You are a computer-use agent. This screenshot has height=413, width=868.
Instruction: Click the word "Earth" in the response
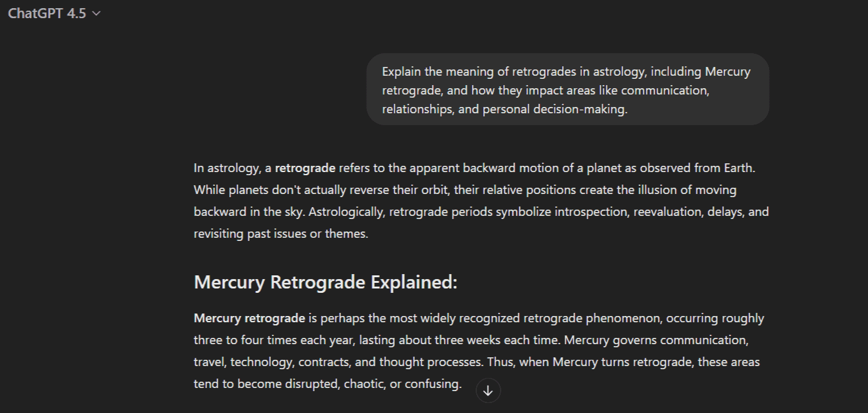pos(742,168)
